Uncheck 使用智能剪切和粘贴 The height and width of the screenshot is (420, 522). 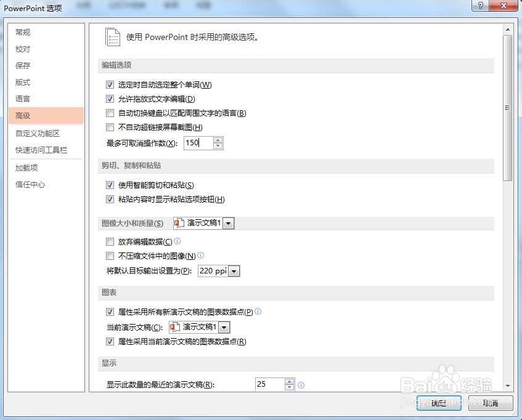point(110,185)
